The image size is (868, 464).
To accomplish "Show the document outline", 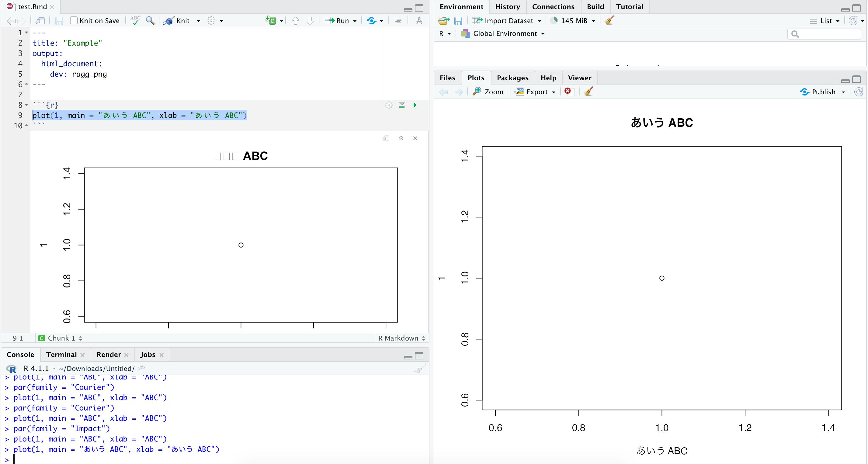I will 398,20.
